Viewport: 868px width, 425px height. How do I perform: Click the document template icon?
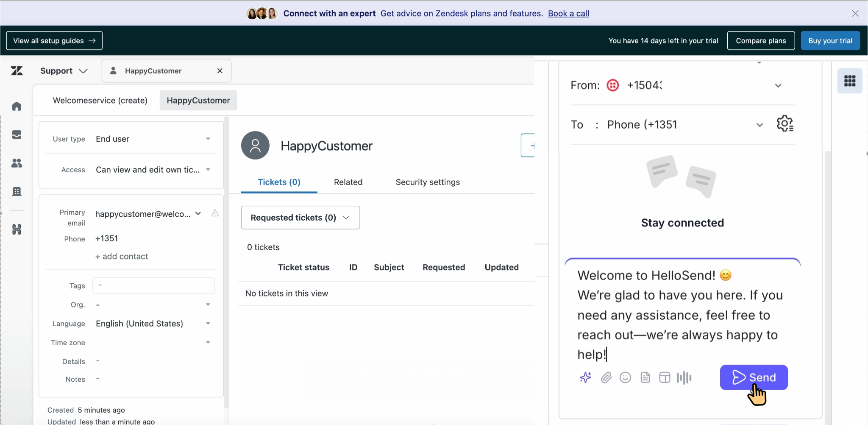pyautogui.click(x=645, y=377)
